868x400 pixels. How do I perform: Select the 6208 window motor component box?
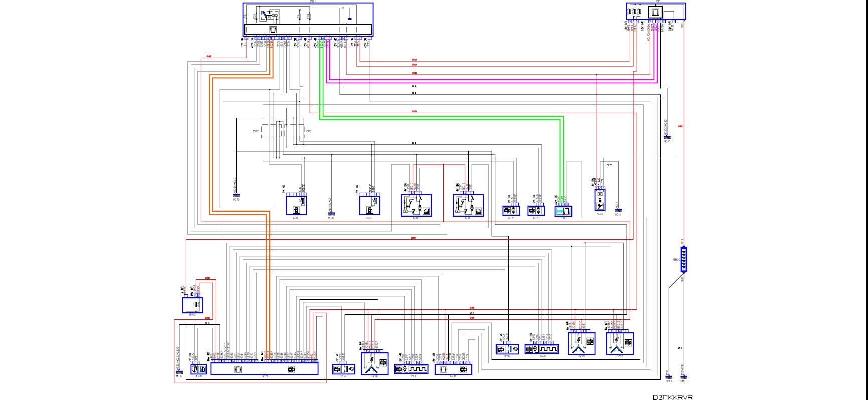point(416,205)
